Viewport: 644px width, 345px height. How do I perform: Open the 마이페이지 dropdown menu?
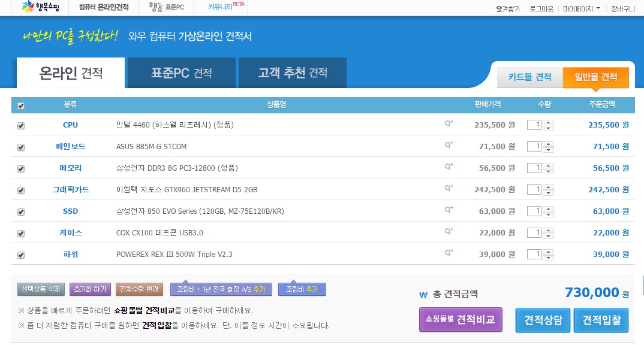tap(581, 9)
